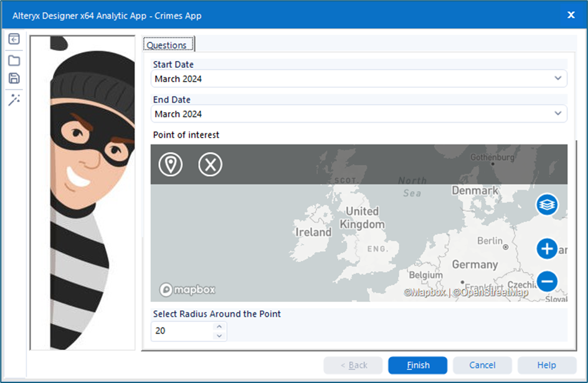Screen dimensions: 588x383
Task: Click Germany label on the map
Action: [x=475, y=265]
